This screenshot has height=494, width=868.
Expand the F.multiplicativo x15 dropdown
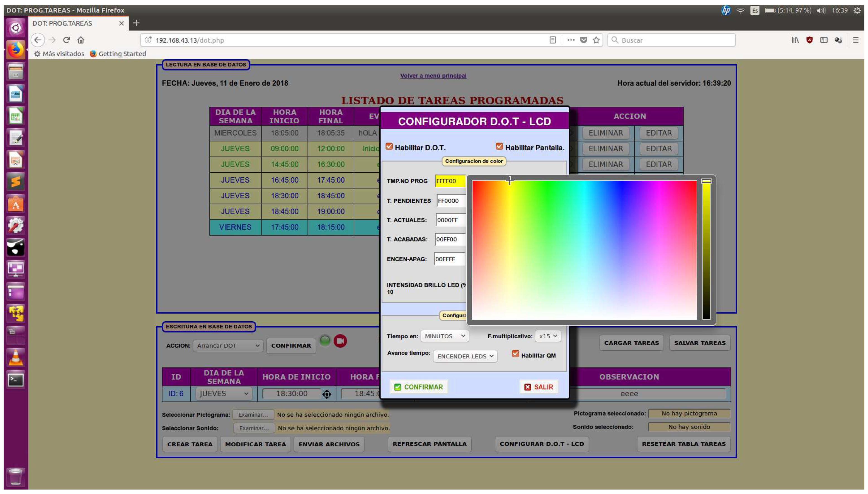click(x=547, y=336)
